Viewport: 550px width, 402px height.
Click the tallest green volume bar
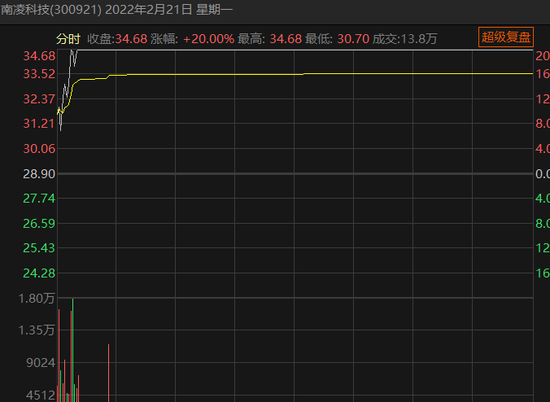pos(73,350)
